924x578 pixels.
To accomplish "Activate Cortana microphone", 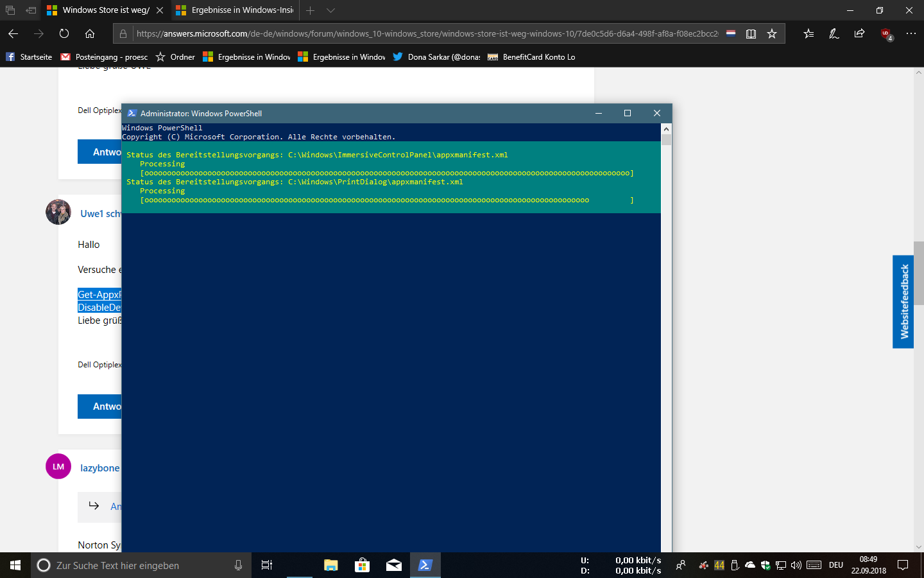I will click(238, 565).
